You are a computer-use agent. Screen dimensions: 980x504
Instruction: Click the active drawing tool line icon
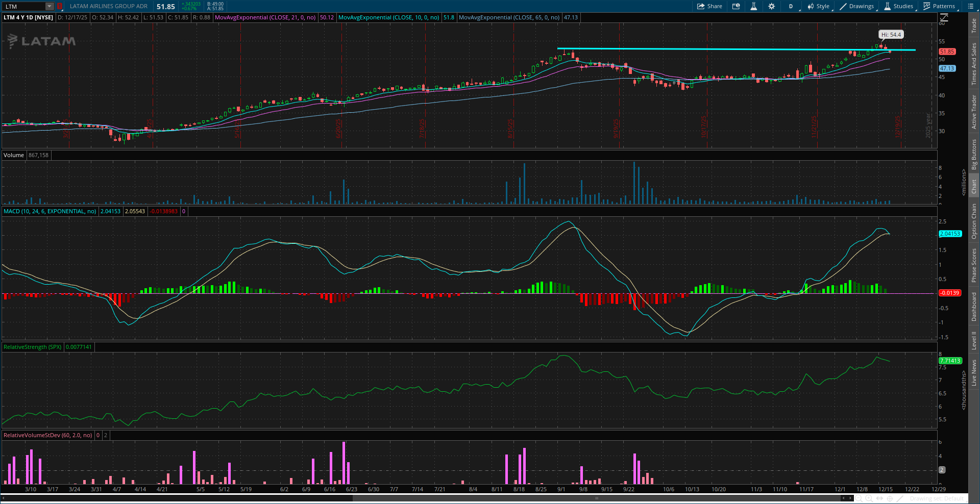900,498
